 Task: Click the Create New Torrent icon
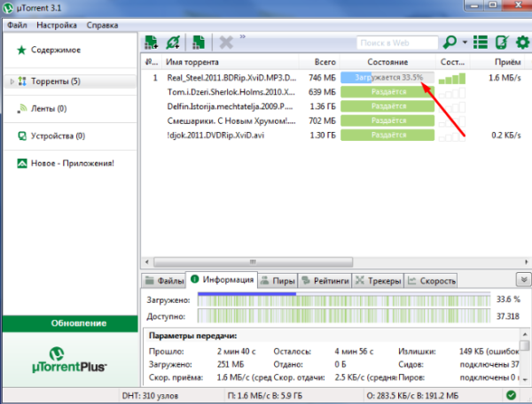click(x=199, y=43)
